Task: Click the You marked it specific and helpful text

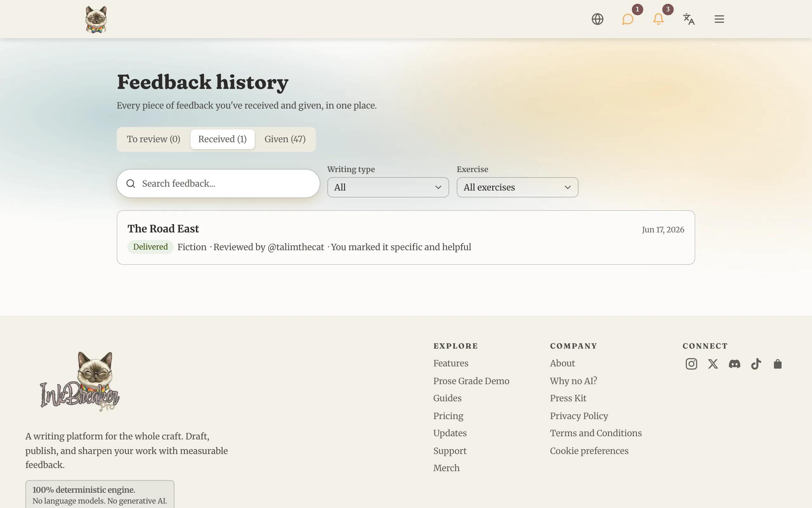Action: 401,247
